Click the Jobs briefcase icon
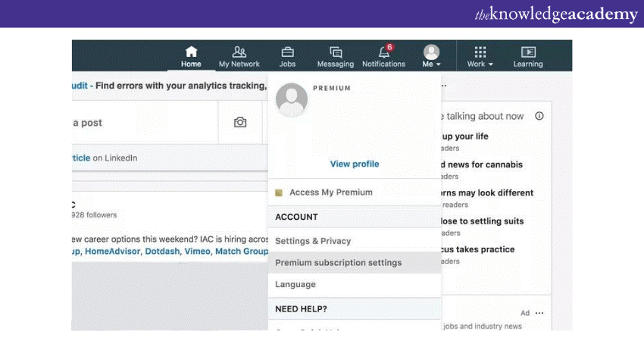This screenshot has height=341, width=644. [288, 52]
